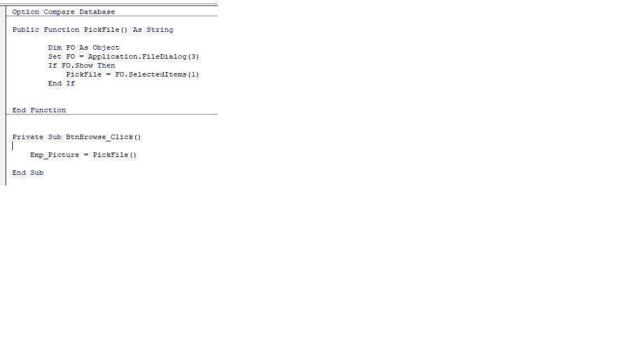The image size is (644, 362).
Task: Click the End Sub line
Action: (x=28, y=173)
